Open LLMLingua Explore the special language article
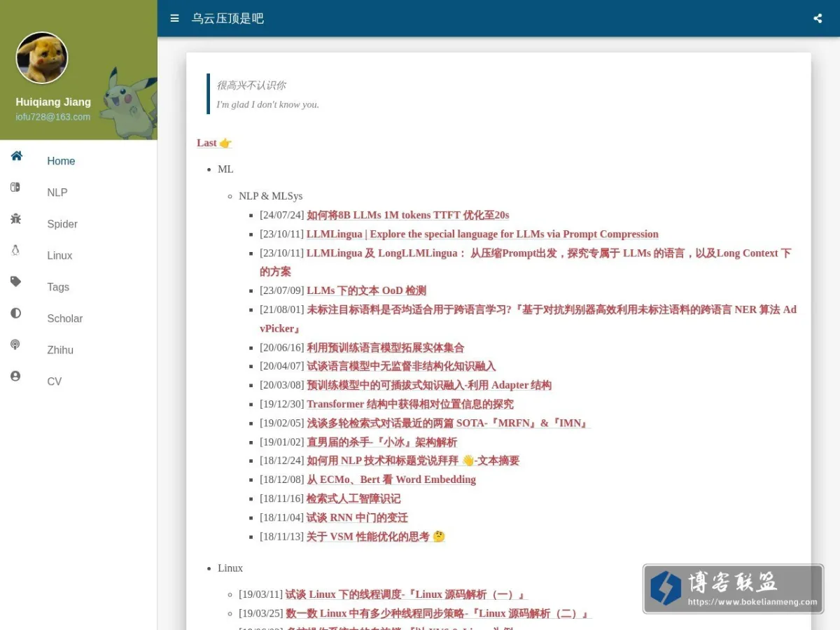The height and width of the screenshot is (630, 840). pyautogui.click(x=482, y=234)
